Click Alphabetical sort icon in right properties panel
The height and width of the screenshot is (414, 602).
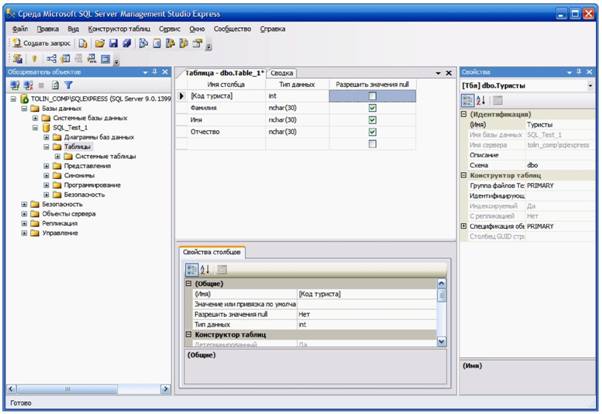(x=481, y=101)
